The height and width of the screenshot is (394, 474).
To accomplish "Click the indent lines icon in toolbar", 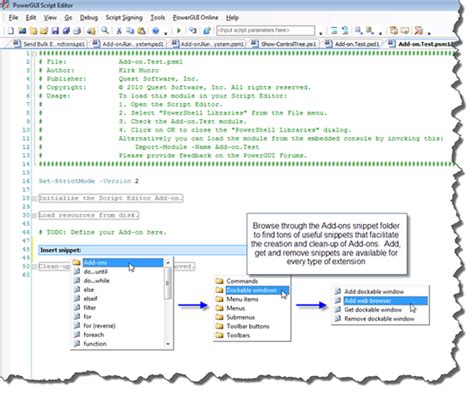I will [334, 31].
